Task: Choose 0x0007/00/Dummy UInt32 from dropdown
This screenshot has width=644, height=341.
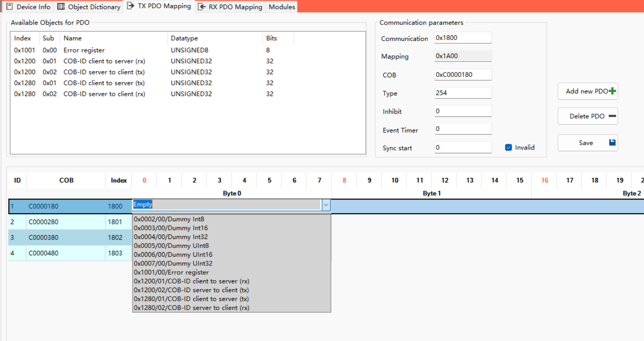Action: [x=232, y=263]
